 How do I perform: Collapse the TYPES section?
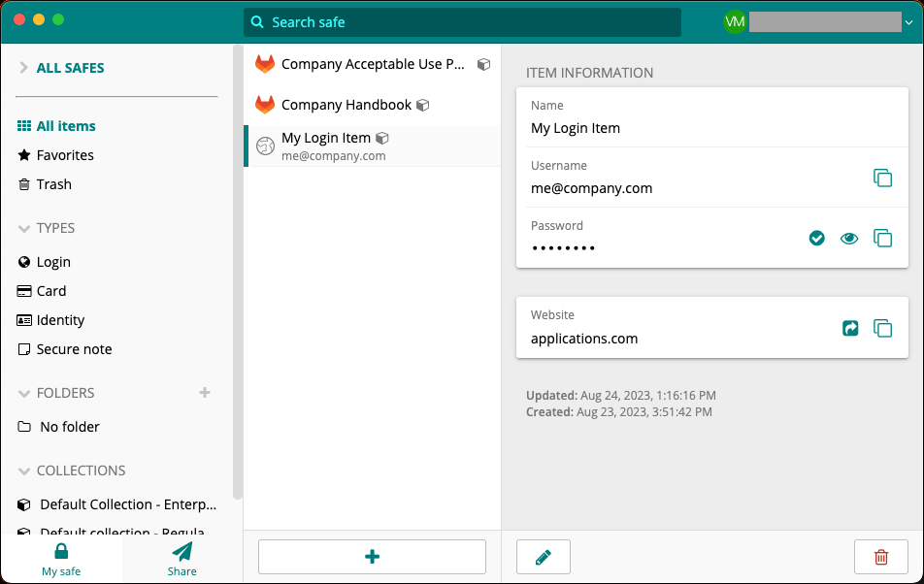pyautogui.click(x=24, y=229)
